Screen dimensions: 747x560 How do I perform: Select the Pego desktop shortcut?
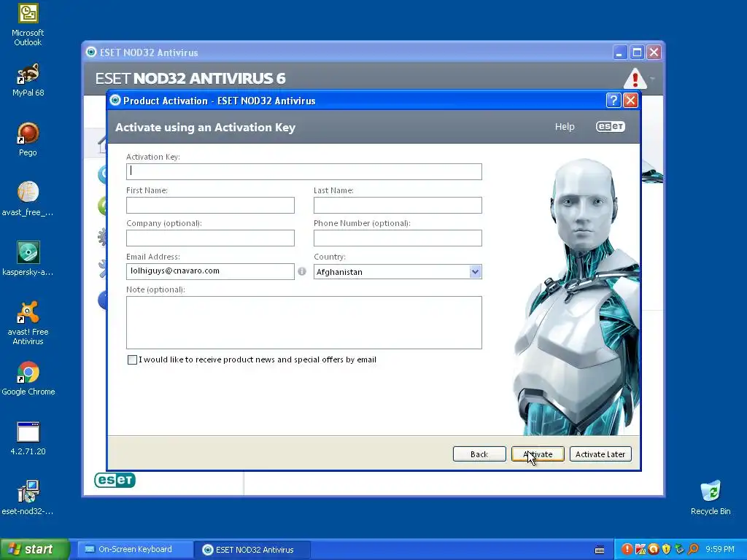[28, 139]
